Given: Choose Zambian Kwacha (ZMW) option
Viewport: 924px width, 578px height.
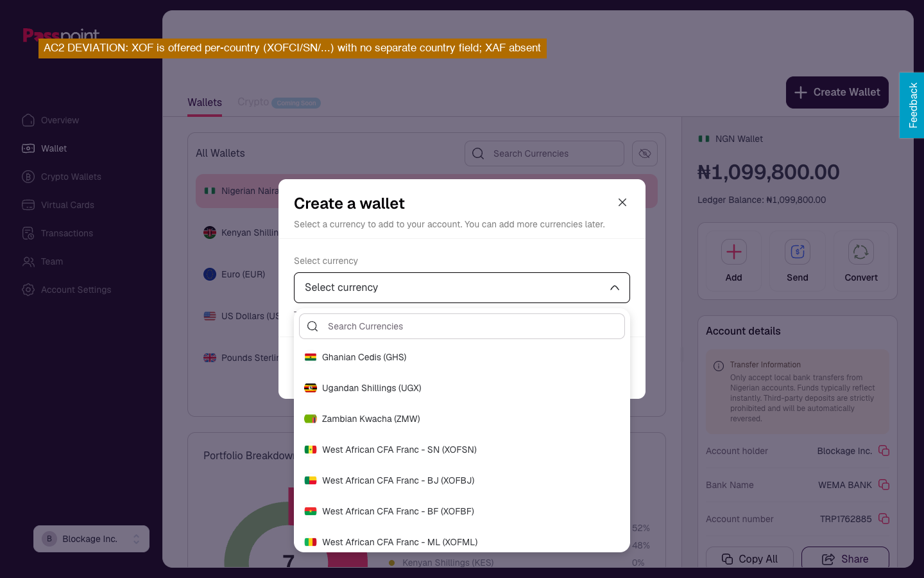Looking at the screenshot, I should coord(462,419).
